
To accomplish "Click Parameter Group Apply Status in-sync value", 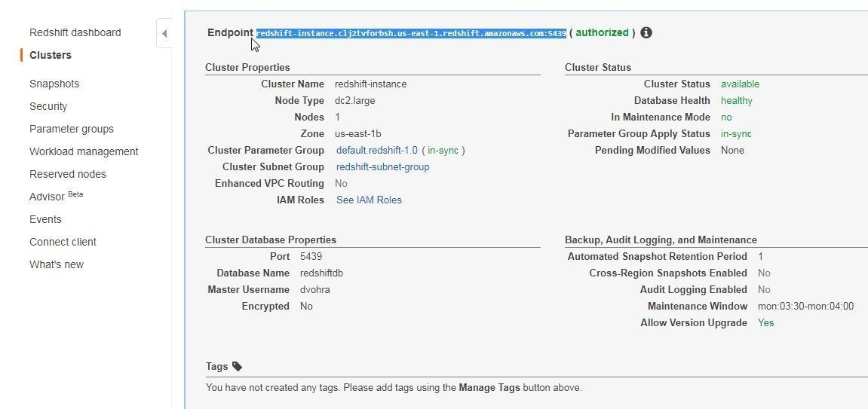I will coord(736,134).
